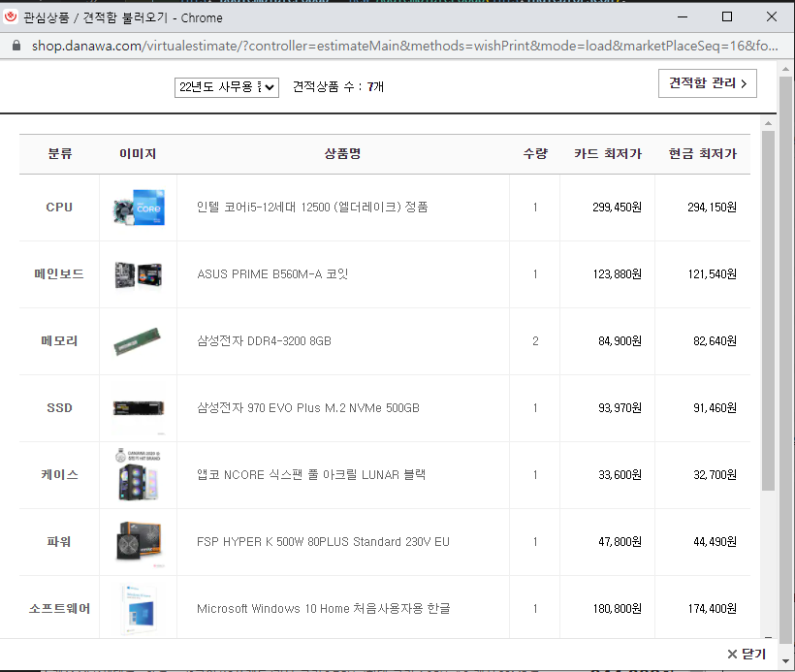Viewport: 795px width, 672px height.
Task: Select product FSP HYPER K 500W 80PLUS
Action: (323, 542)
